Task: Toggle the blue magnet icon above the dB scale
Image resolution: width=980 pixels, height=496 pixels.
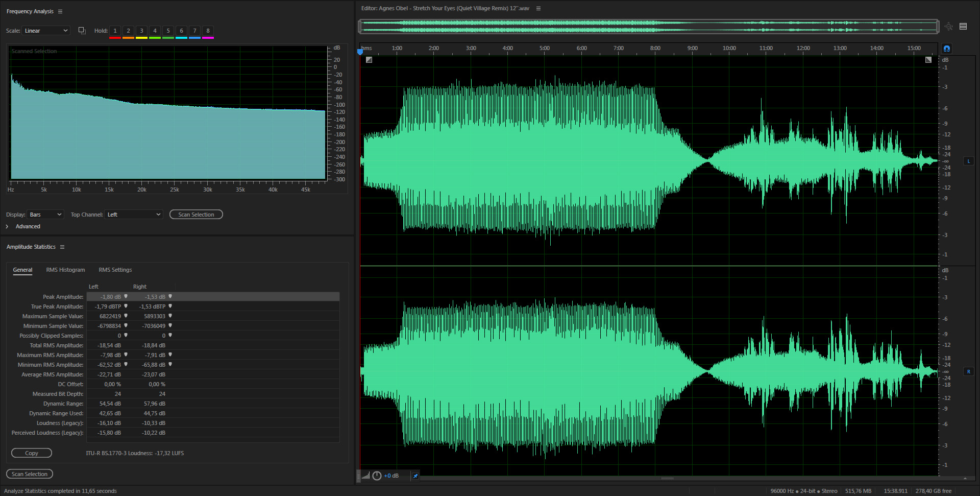Action: point(947,49)
